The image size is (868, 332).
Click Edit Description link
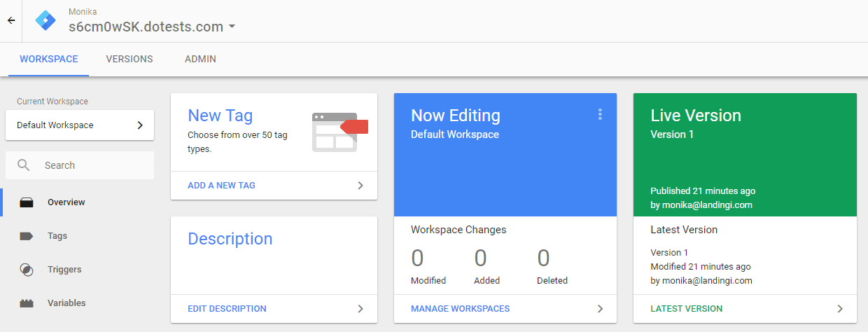point(227,308)
